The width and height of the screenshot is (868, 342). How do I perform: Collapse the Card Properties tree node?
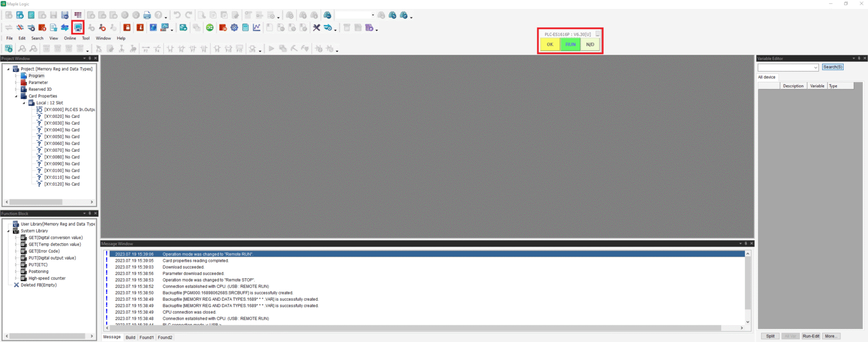tap(16, 96)
